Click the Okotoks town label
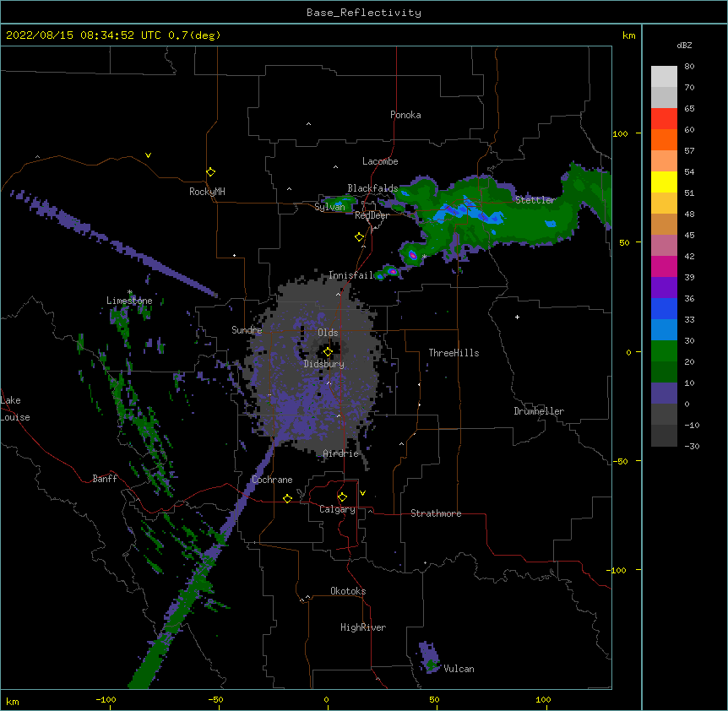Image resolution: width=728 pixels, height=711 pixels. [348, 591]
